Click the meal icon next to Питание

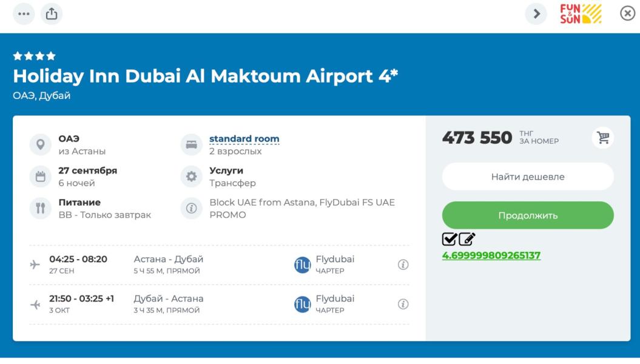(41, 208)
